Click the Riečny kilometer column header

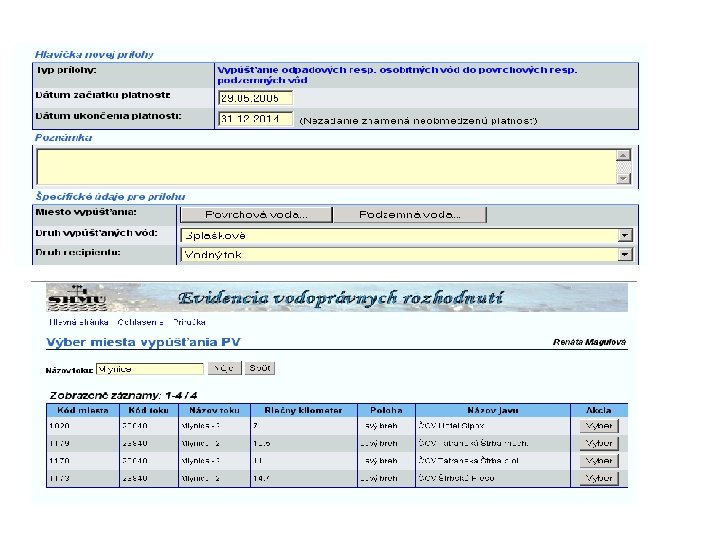pyautogui.click(x=304, y=411)
